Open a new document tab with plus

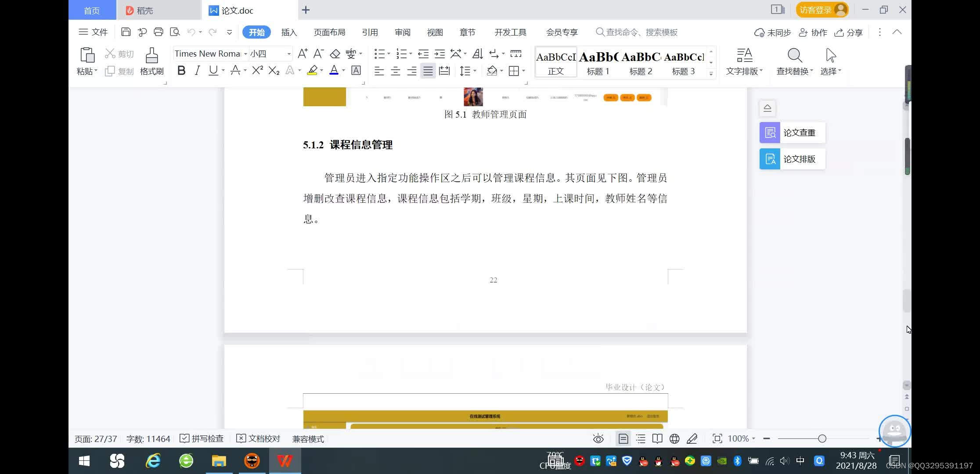point(306,10)
